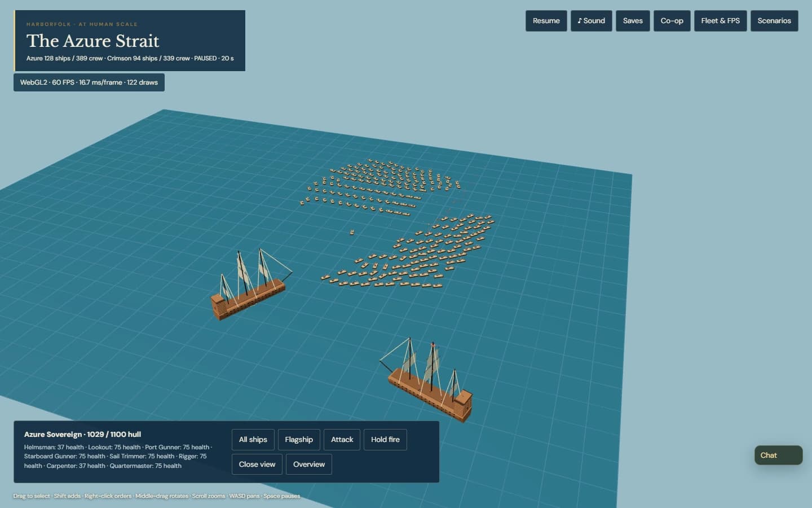Resume the paused battle
Image resolution: width=812 pixels, height=508 pixels.
[x=546, y=21]
